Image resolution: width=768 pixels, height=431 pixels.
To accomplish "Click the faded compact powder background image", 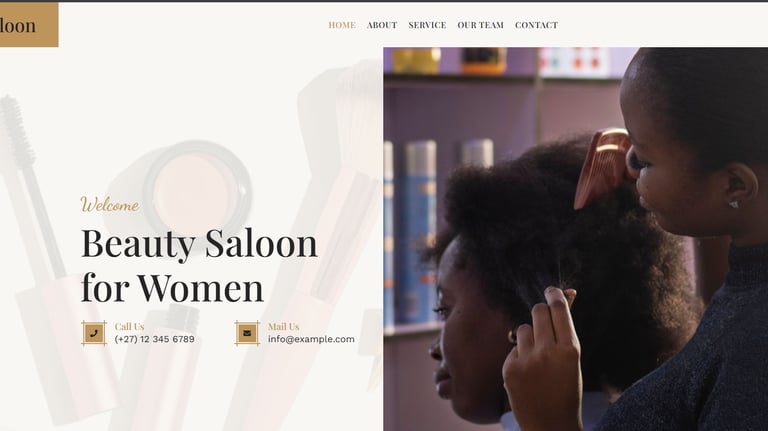I will 196,189.
